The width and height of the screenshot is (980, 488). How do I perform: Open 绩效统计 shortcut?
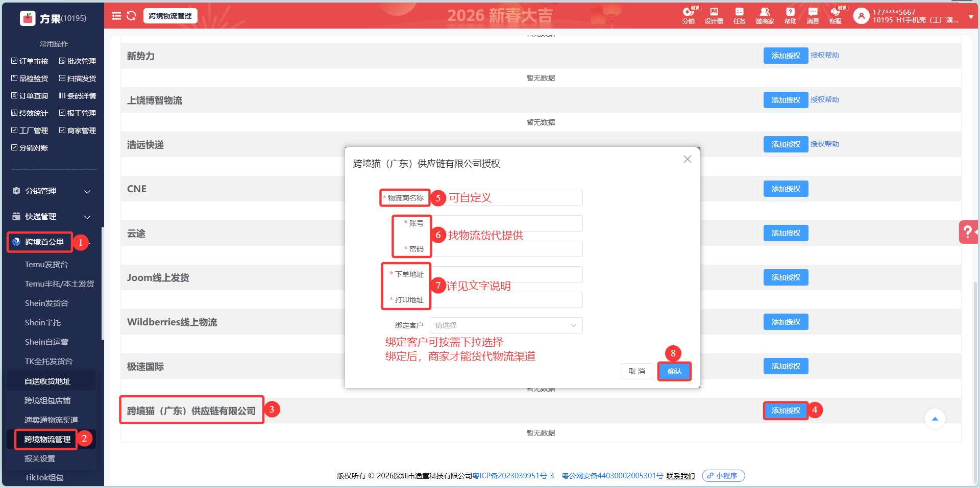click(30, 113)
